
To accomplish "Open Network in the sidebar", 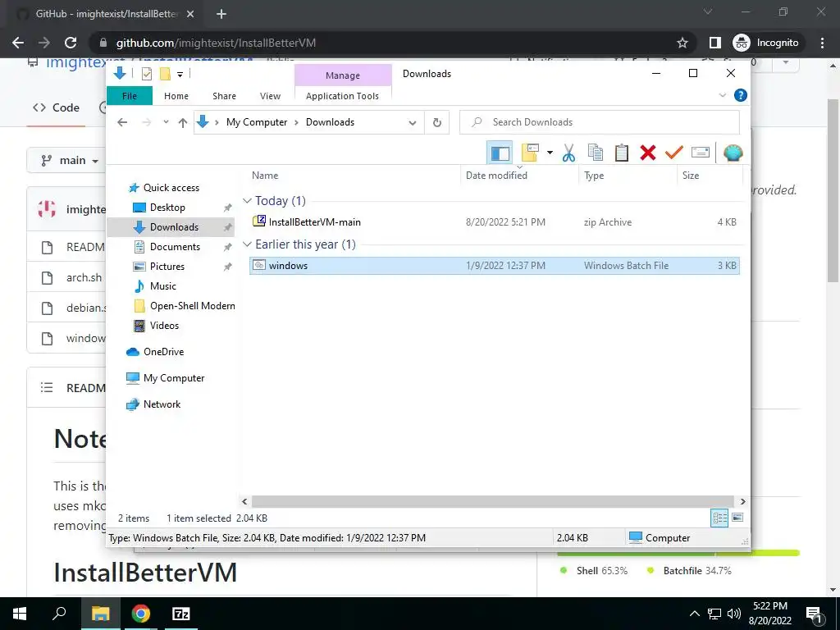I will 162,404.
